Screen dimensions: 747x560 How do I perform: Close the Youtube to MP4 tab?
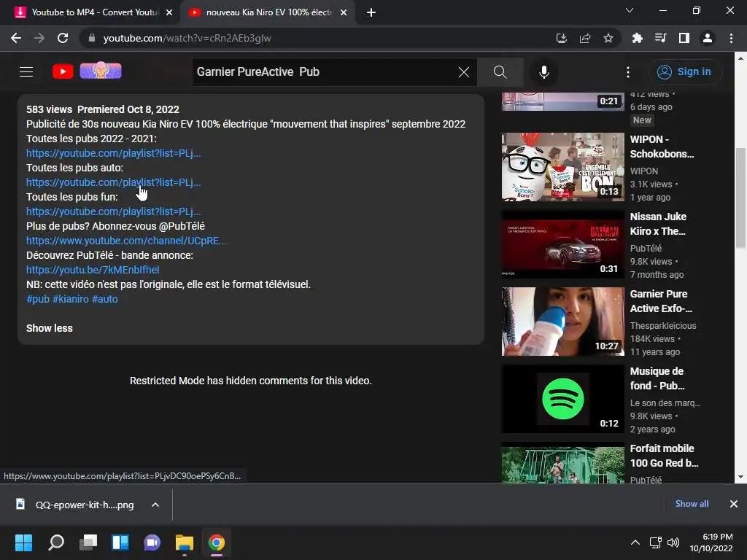[x=169, y=13]
